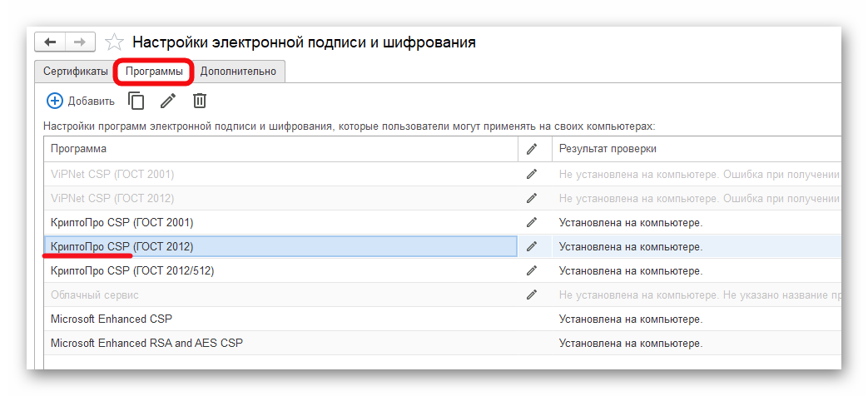Select the КриптоПро CSP (ГОСТ 2001) row
Image resolution: width=868 pixels, height=396 pixels.
[x=442, y=222]
